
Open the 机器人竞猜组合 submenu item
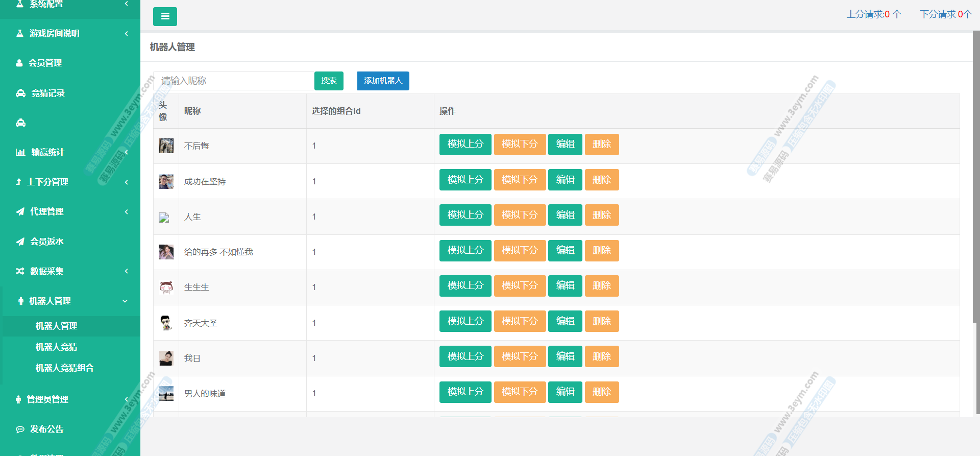(x=64, y=368)
